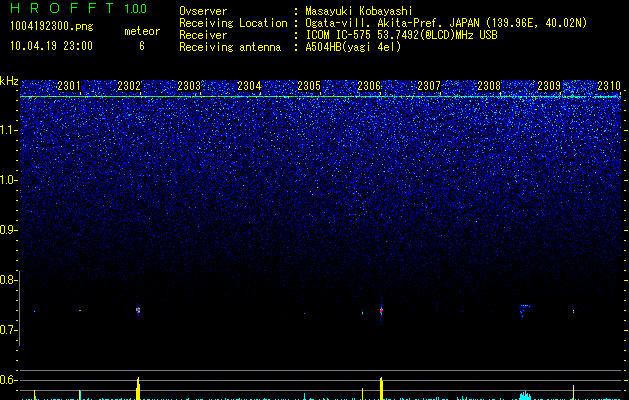Click the 2310 time marker
This screenshot has height=400, width=629.
(x=609, y=86)
